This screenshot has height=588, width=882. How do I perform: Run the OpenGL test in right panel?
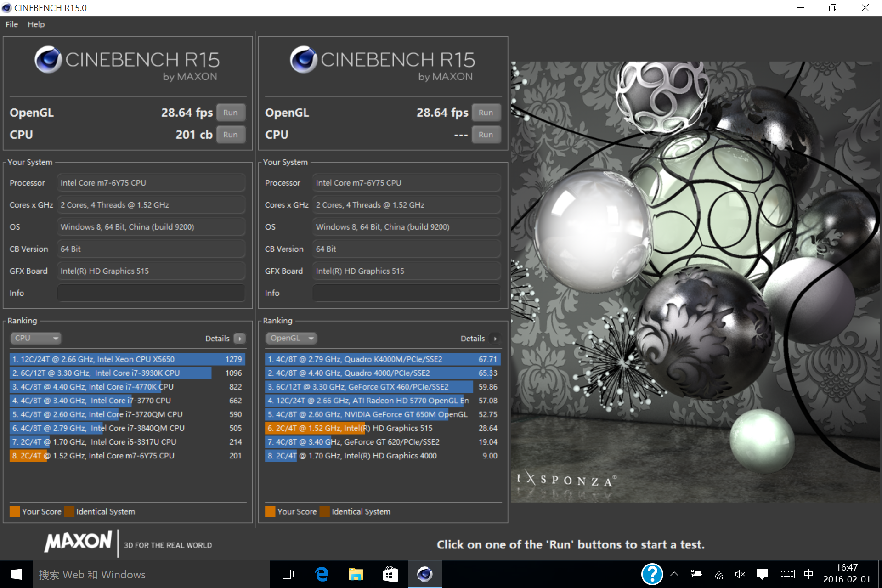(x=486, y=113)
